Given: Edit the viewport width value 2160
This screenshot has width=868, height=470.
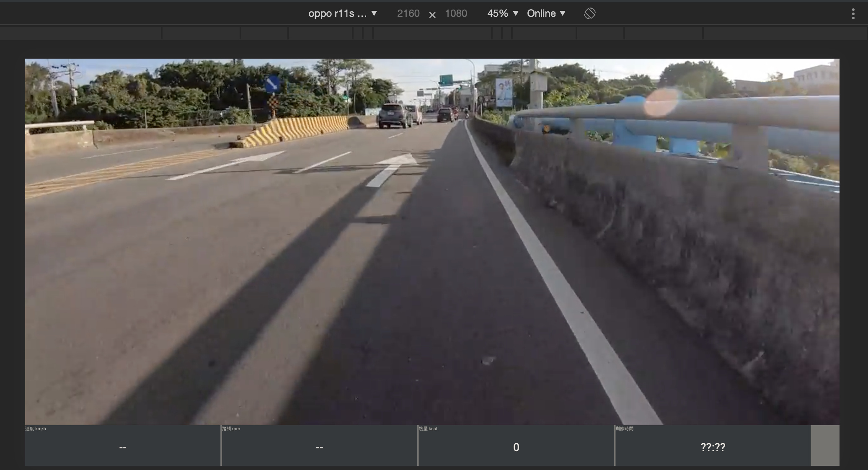Looking at the screenshot, I should [408, 13].
